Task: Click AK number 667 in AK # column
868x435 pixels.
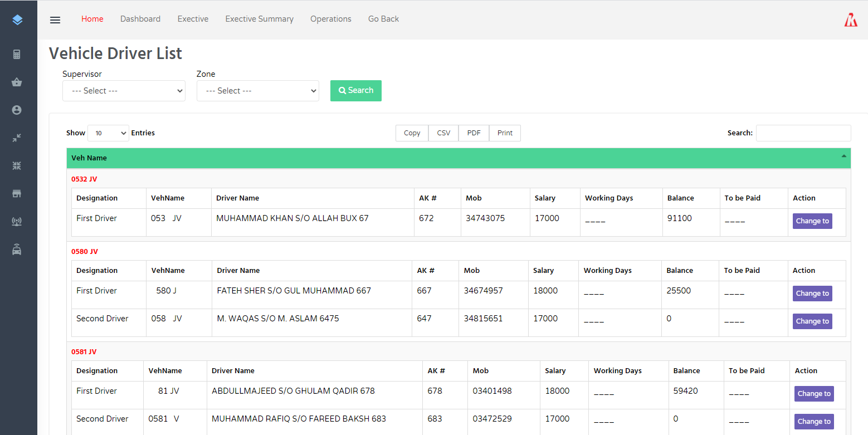Action: click(x=424, y=291)
